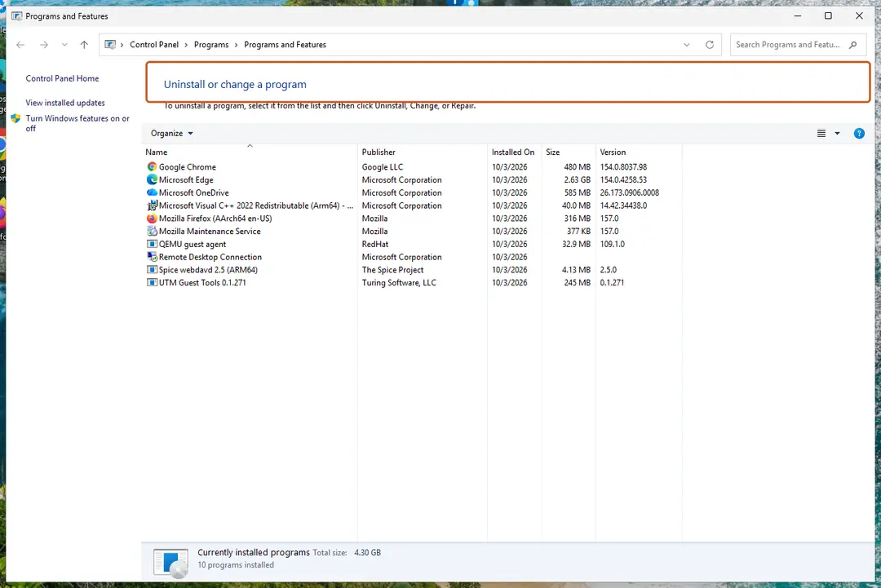The height and width of the screenshot is (588, 881).
Task: Click version 154.0.8037.98 cell
Action: click(x=623, y=167)
